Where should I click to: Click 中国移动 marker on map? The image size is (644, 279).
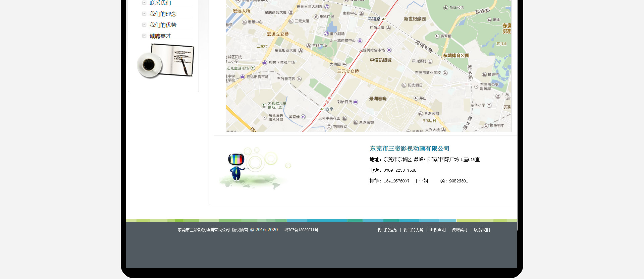(329, 127)
